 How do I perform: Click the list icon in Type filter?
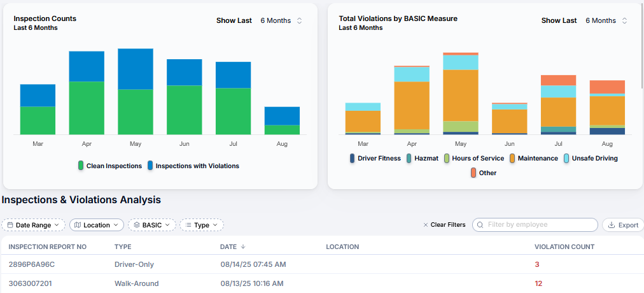188,225
